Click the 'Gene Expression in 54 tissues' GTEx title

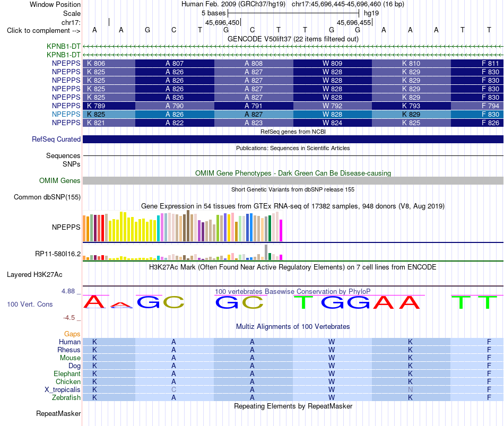click(x=293, y=206)
